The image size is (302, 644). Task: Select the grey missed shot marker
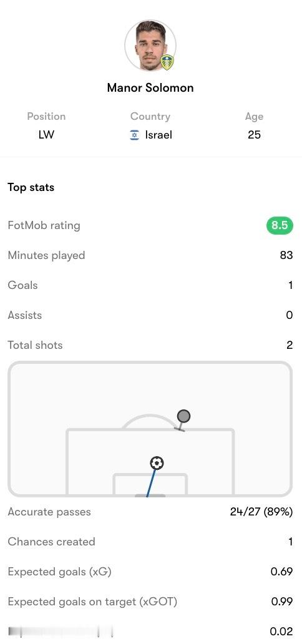pyautogui.click(x=183, y=416)
